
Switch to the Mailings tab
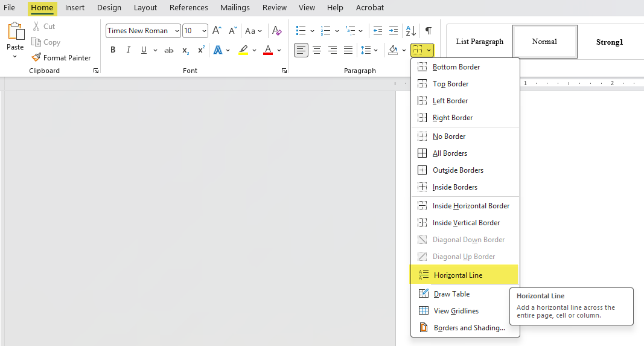[235, 7]
